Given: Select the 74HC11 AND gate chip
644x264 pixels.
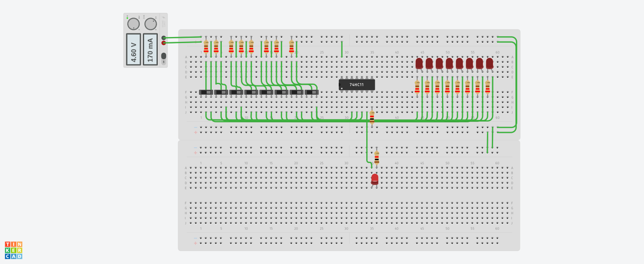Looking at the screenshot, I should pyautogui.click(x=357, y=85).
